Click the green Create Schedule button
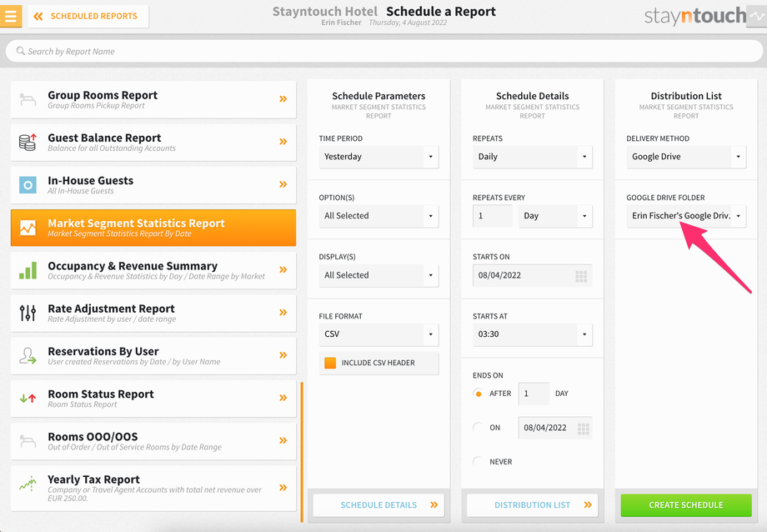The image size is (767, 532). click(686, 505)
